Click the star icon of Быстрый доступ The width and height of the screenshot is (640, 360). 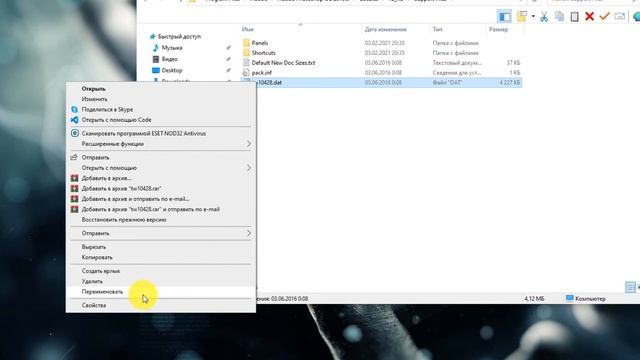point(153,36)
